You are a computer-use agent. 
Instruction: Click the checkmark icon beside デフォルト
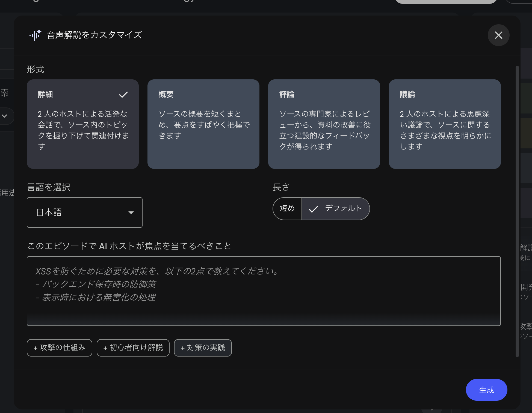[x=313, y=209]
